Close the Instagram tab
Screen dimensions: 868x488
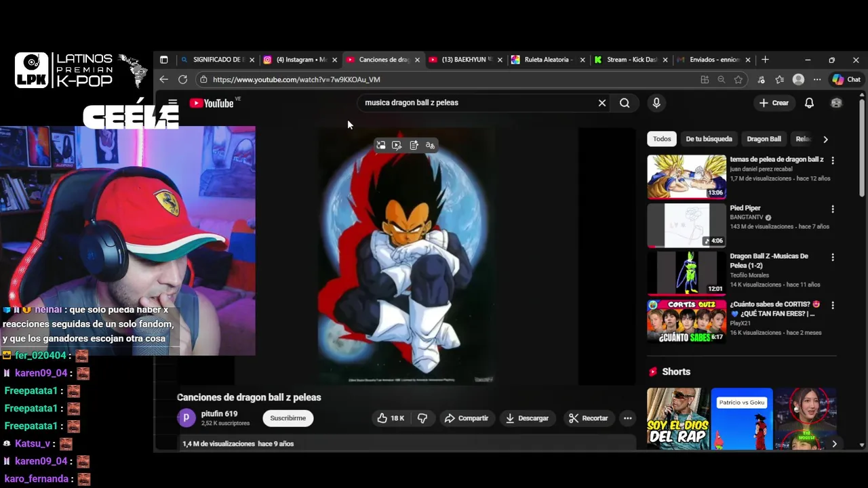point(334,60)
